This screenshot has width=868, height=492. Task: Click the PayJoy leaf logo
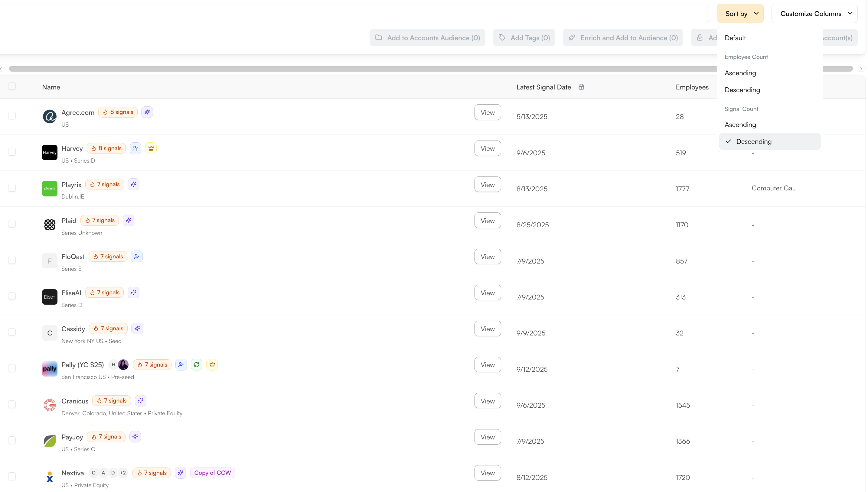50,441
